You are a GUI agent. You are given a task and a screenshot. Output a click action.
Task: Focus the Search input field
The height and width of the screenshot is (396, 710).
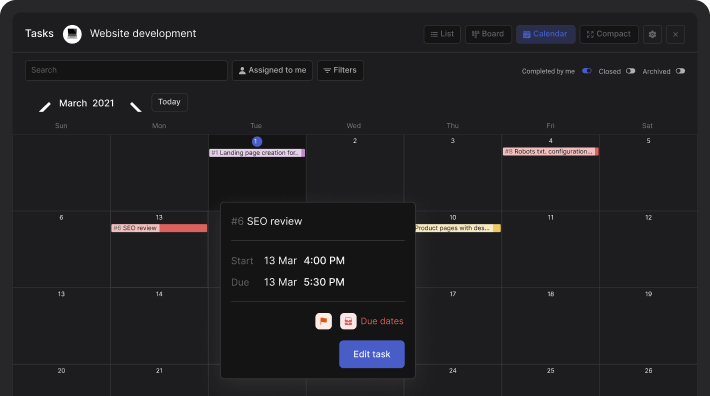pos(126,71)
